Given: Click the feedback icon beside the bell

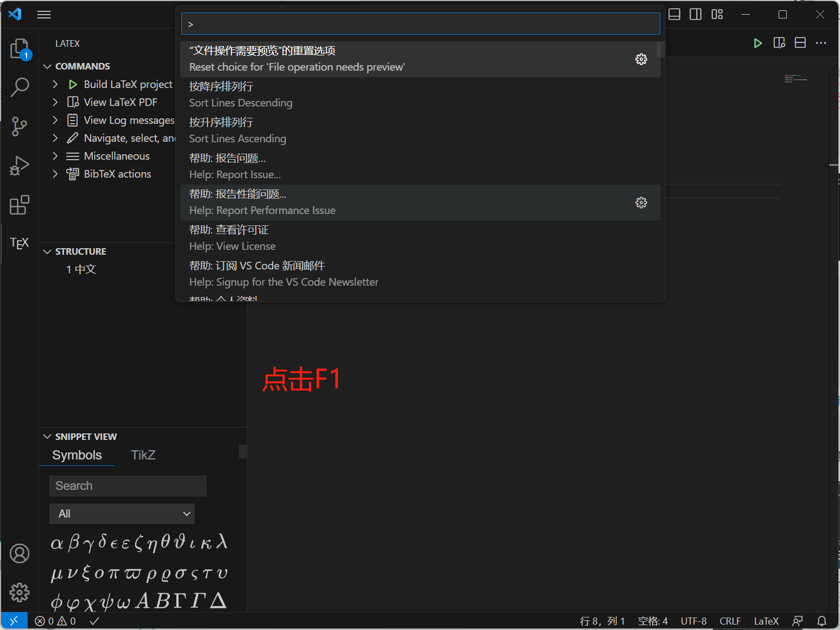Looking at the screenshot, I should pos(798,621).
